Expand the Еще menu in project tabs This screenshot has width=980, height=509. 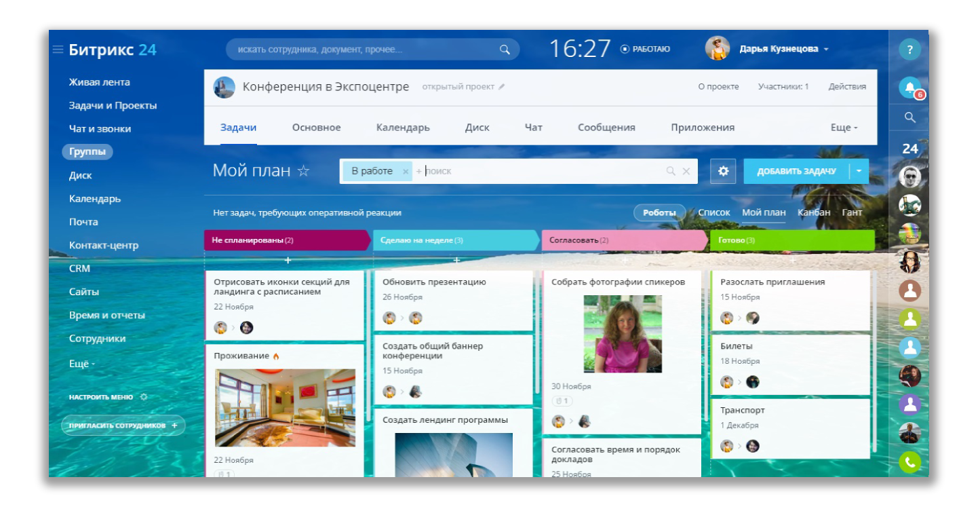tap(844, 128)
